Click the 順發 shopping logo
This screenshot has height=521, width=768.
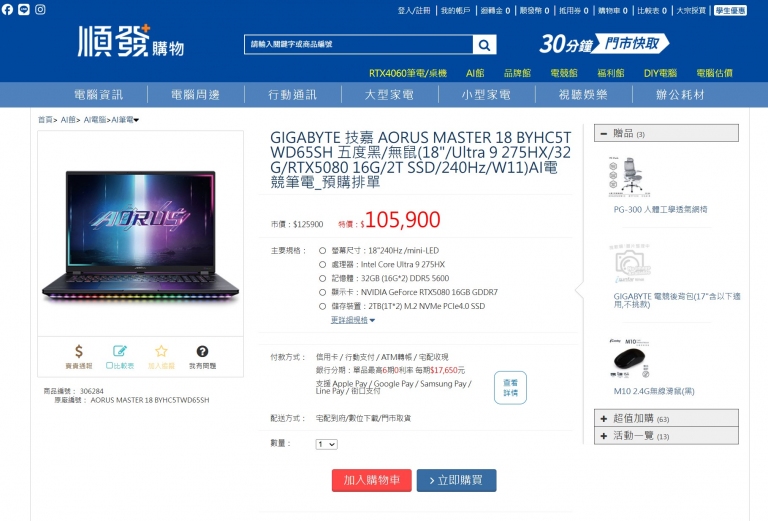pos(131,41)
